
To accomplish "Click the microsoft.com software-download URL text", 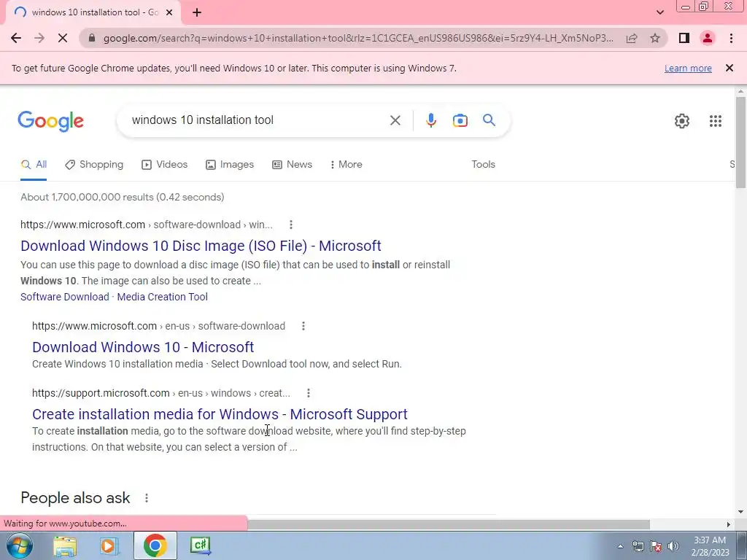I will [146, 225].
